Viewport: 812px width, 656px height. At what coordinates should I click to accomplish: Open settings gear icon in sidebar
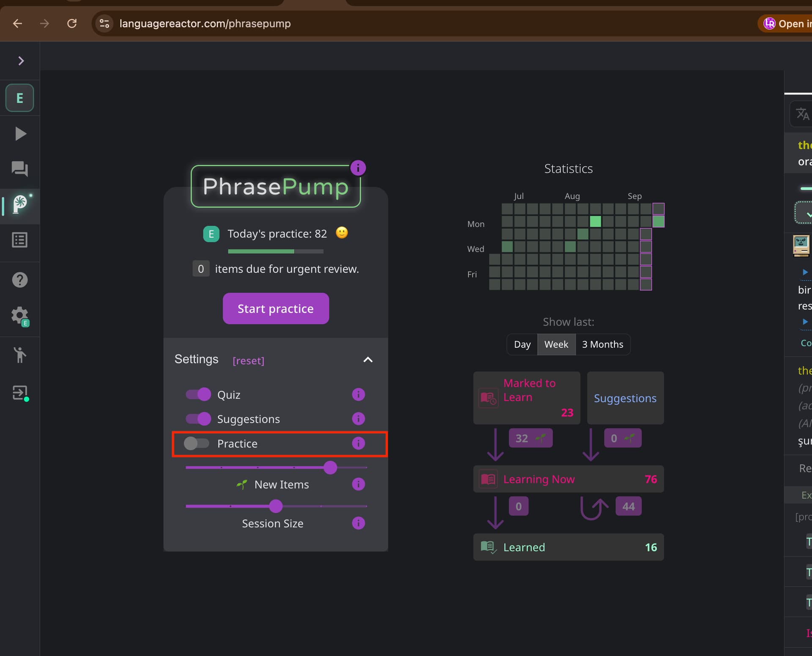coord(20,316)
